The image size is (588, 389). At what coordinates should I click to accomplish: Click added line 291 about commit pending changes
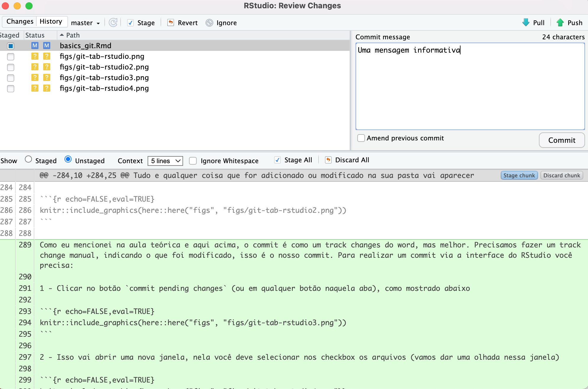tap(255, 288)
